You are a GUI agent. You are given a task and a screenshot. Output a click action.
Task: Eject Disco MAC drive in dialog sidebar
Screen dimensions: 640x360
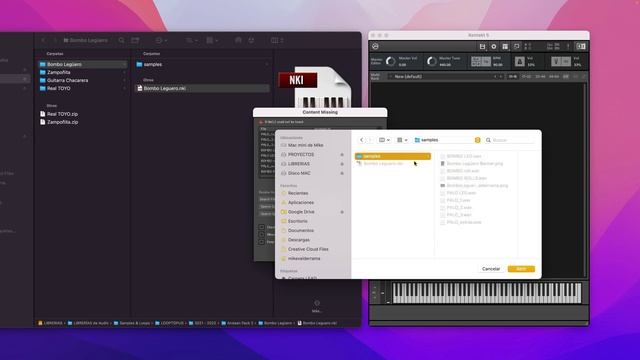click(342, 173)
